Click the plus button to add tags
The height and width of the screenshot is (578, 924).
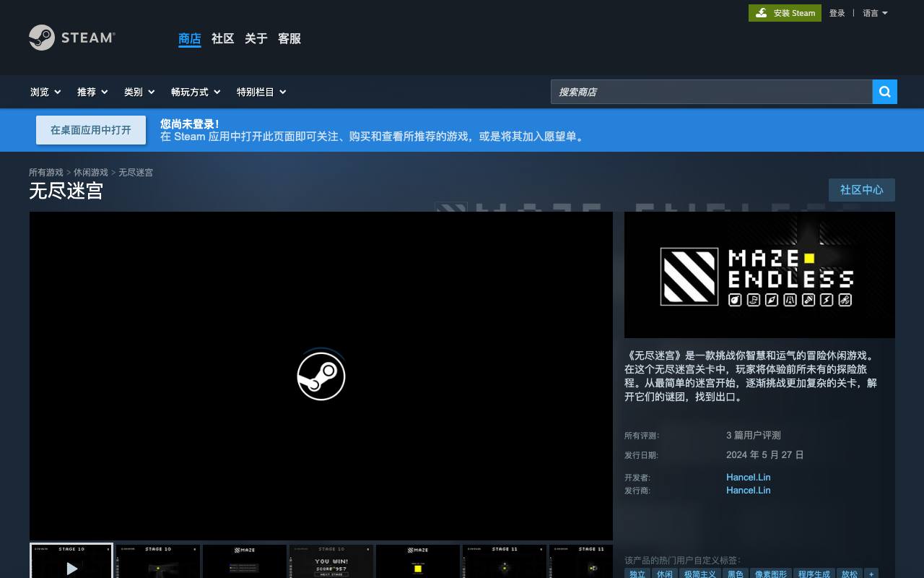[x=871, y=574]
